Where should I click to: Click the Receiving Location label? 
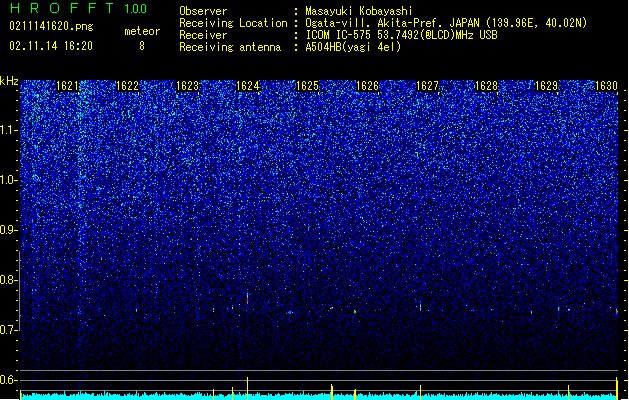(x=233, y=23)
